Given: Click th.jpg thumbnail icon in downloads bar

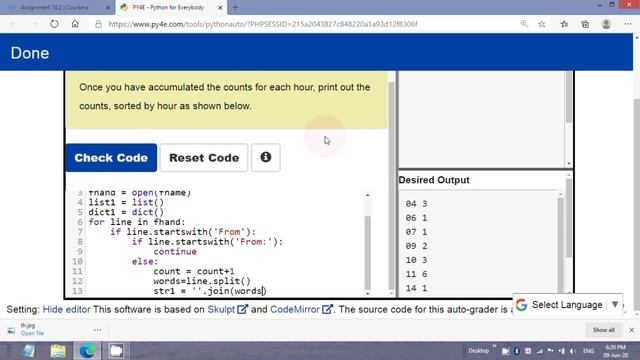Looking at the screenshot, I should (x=11, y=331).
